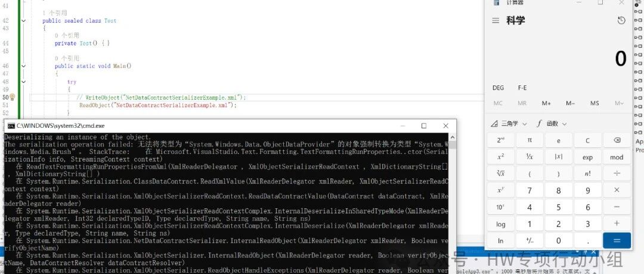Click digit 6 on calculator
This screenshot has height=274, width=644.
587,207
